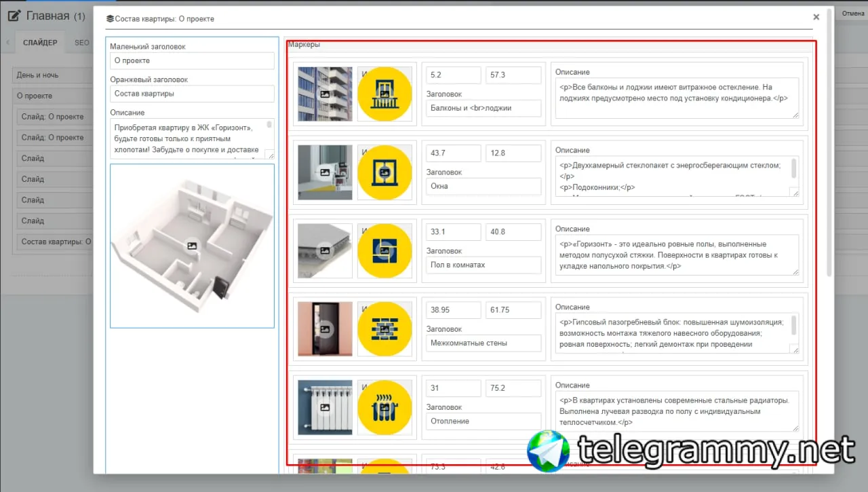This screenshot has height=492, width=868.
Task: Open the yellow radiator icon for Отопление
Action: (x=384, y=407)
